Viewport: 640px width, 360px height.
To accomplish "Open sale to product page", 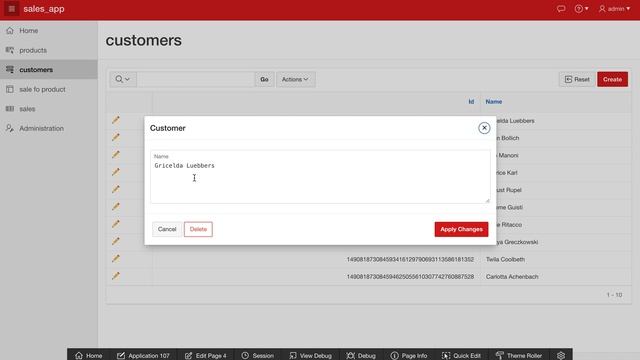I will tap(49, 89).
